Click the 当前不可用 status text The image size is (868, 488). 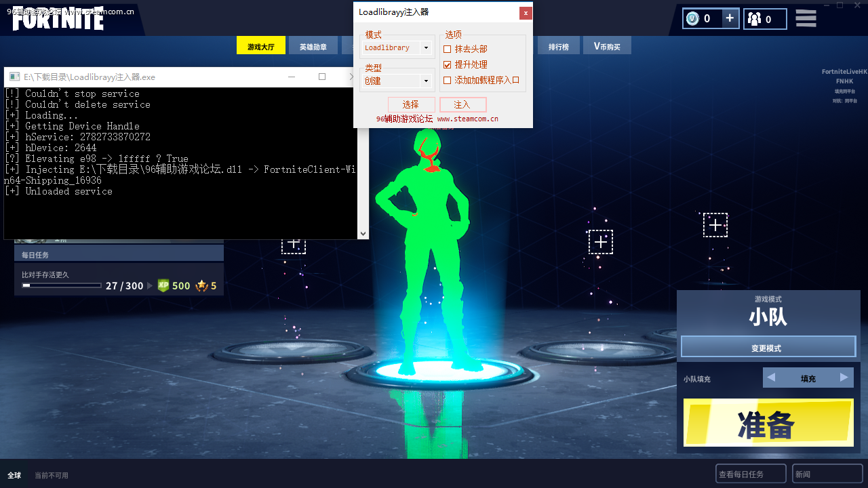pyautogui.click(x=52, y=475)
